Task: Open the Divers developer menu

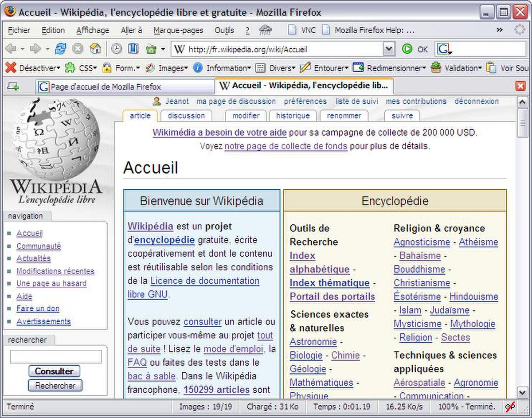Action: (275, 68)
